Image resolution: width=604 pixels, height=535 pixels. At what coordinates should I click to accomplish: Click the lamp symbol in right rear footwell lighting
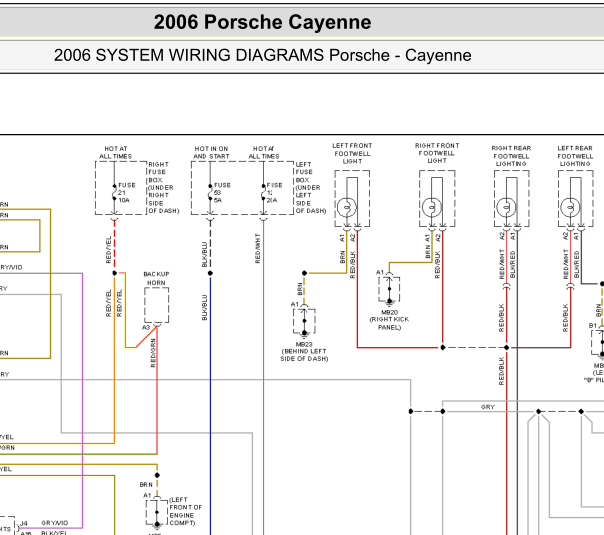coord(506,207)
